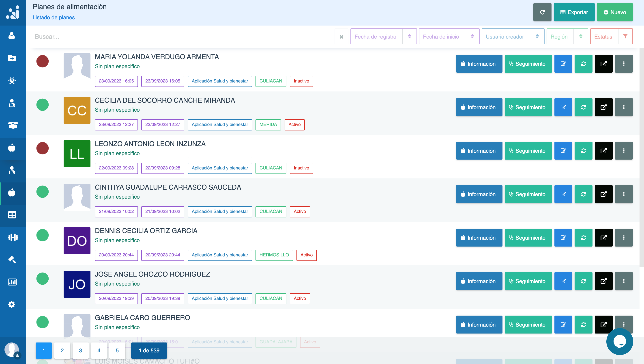Open Seguimiento for Gabriela Caro Guerrero

528,325
